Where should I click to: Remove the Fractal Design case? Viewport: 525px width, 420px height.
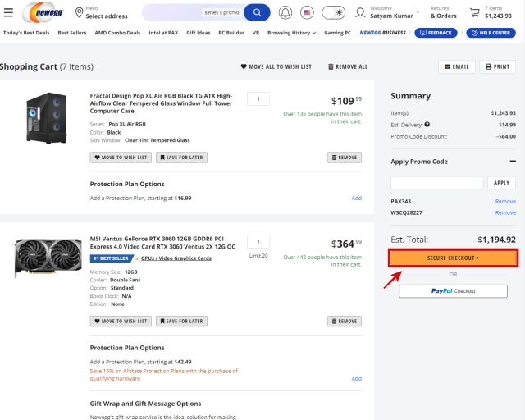[345, 157]
